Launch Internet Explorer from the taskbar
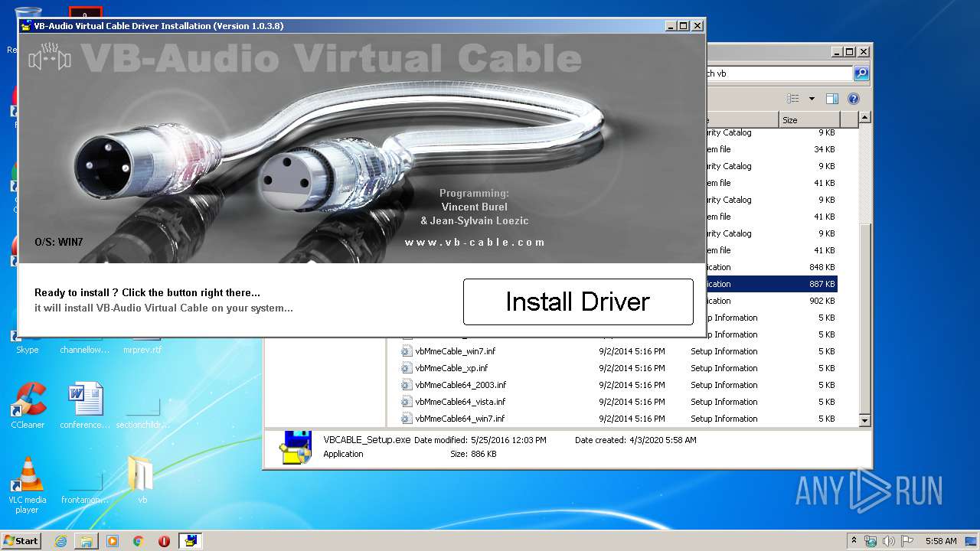Image resolution: width=980 pixels, height=551 pixels. tap(60, 541)
